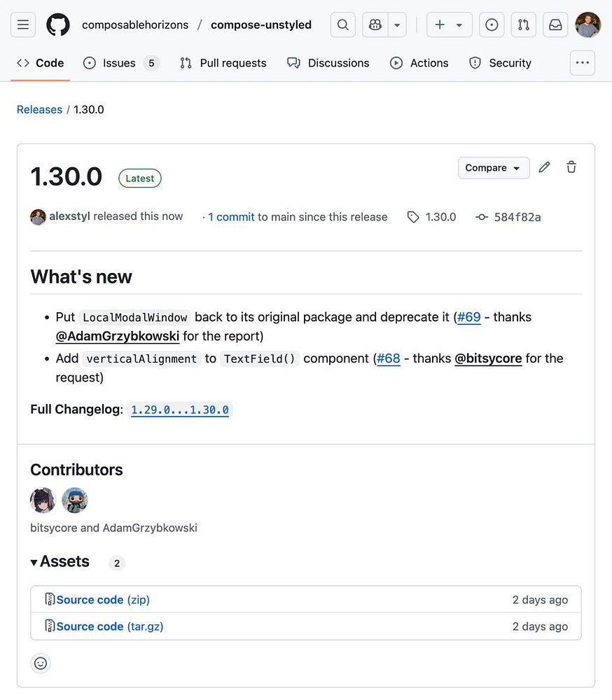Open the user profile avatar menu
612x700 pixels.
pos(587,25)
